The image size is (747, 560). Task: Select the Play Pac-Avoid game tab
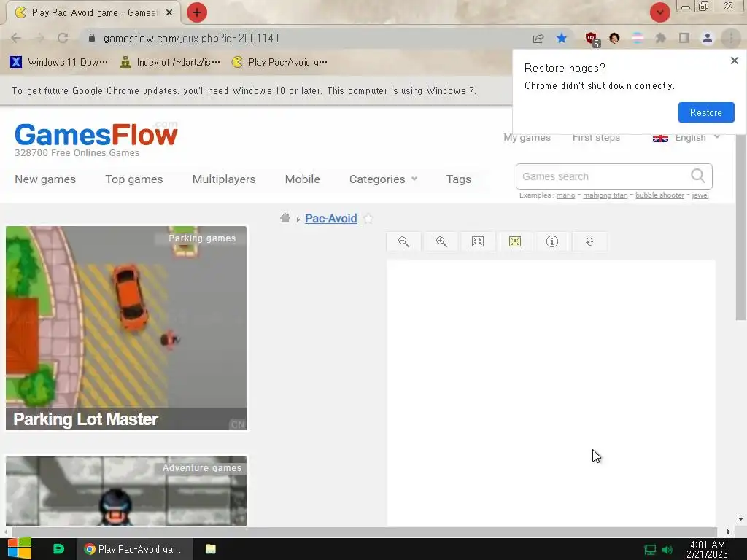click(x=93, y=13)
